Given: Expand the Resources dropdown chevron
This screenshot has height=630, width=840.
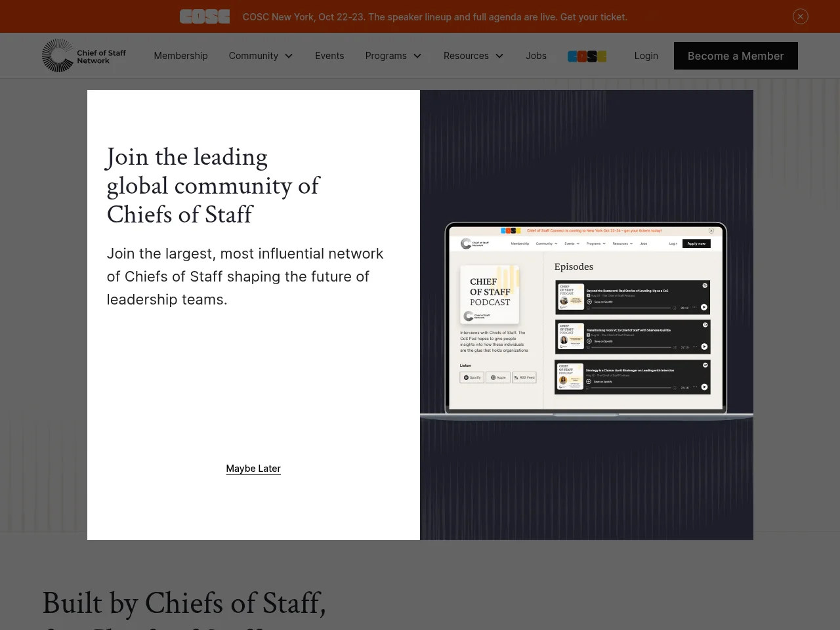Looking at the screenshot, I should (499, 56).
